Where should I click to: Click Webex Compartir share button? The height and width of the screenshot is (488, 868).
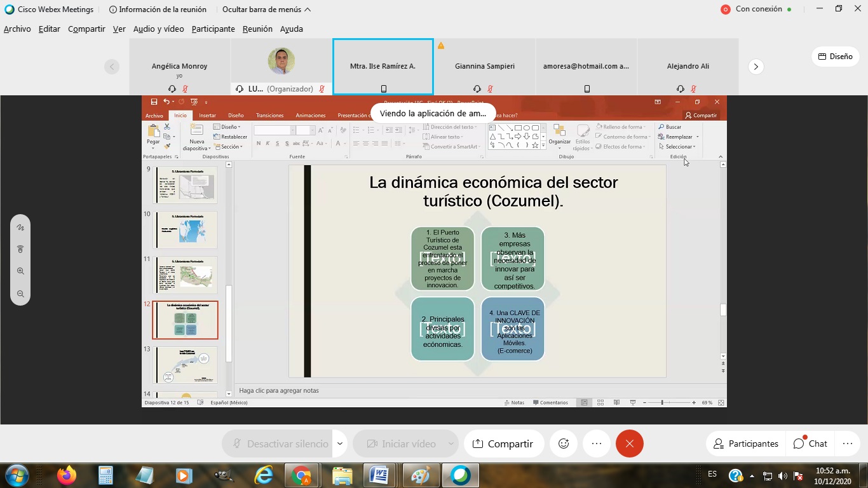pos(503,444)
